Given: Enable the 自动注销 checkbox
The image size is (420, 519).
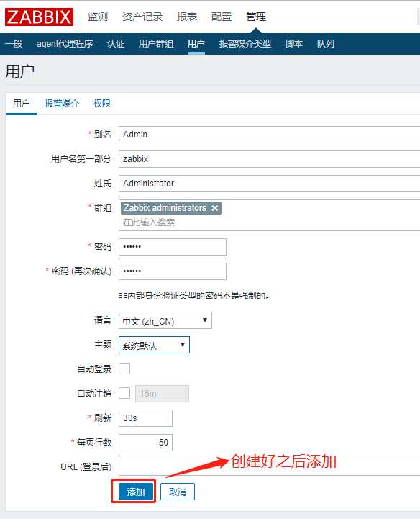Looking at the screenshot, I should click(x=124, y=393).
